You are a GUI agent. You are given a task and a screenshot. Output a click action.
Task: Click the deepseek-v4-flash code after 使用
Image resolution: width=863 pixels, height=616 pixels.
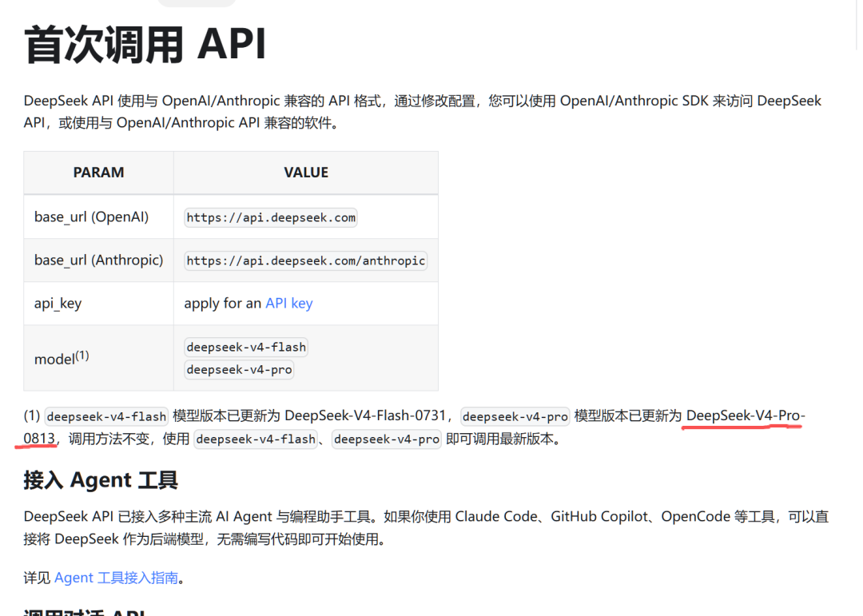coord(256,439)
